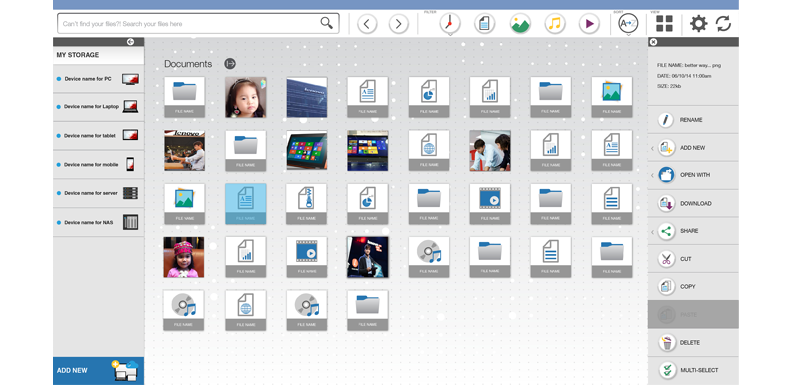Image resolution: width=790 pixels, height=385 pixels.
Task: Click OPEN WITH in the actions panel
Action: click(x=693, y=175)
